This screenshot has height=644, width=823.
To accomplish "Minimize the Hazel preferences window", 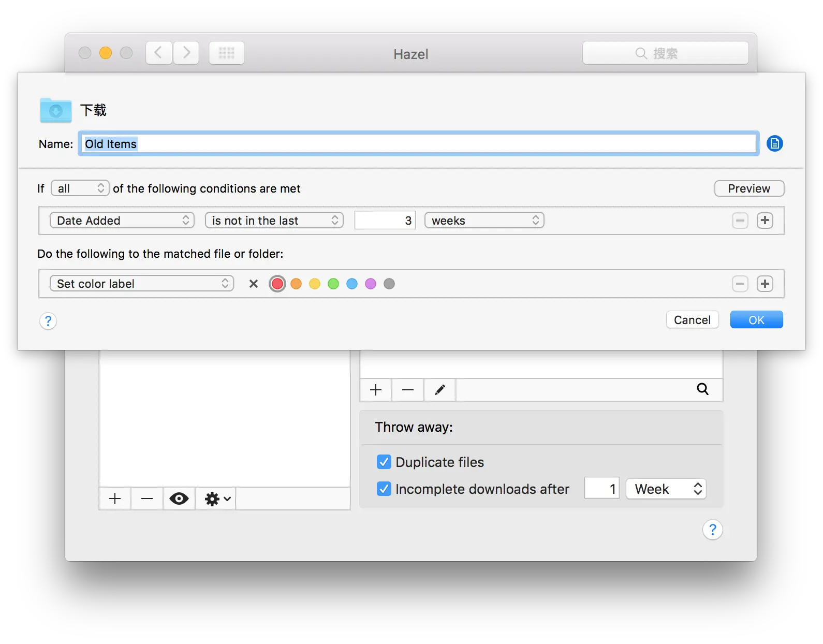I will (106, 53).
